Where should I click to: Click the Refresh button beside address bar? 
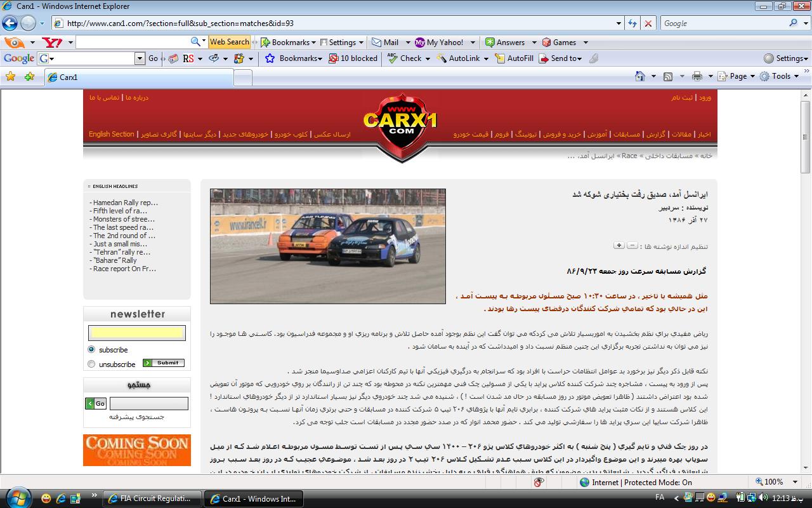[x=632, y=23]
